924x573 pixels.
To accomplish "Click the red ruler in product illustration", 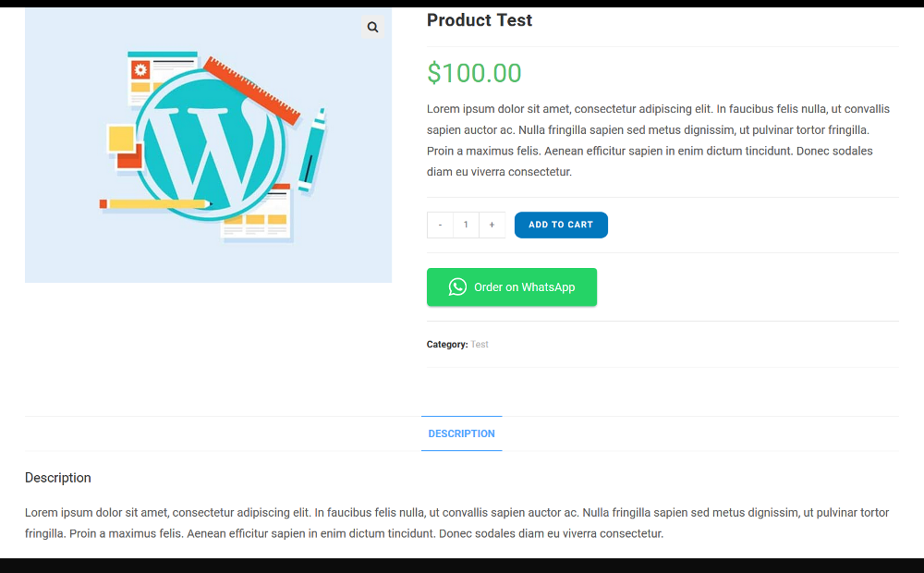I will (252, 90).
